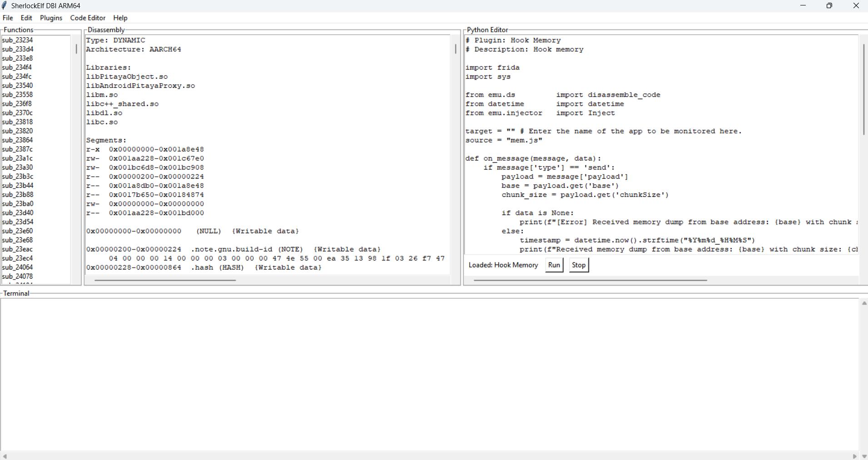
Task: Select function sub_23d54
Action: (x=17, y=222)
